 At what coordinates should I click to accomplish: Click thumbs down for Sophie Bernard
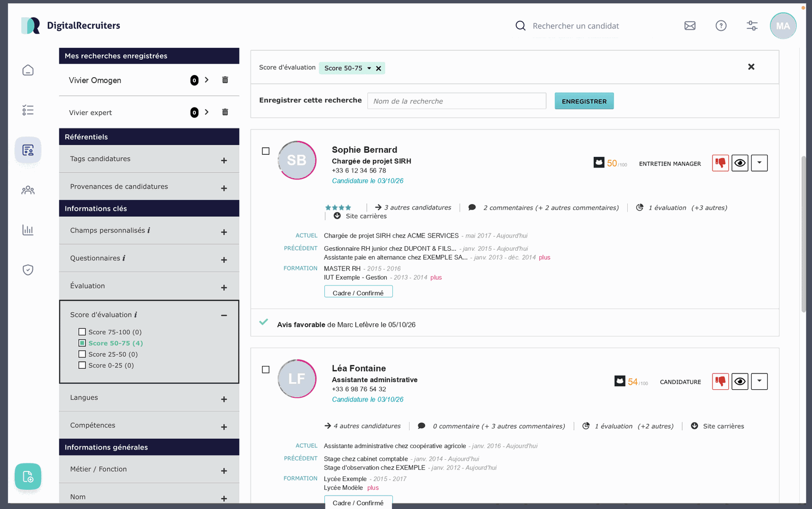720,163
